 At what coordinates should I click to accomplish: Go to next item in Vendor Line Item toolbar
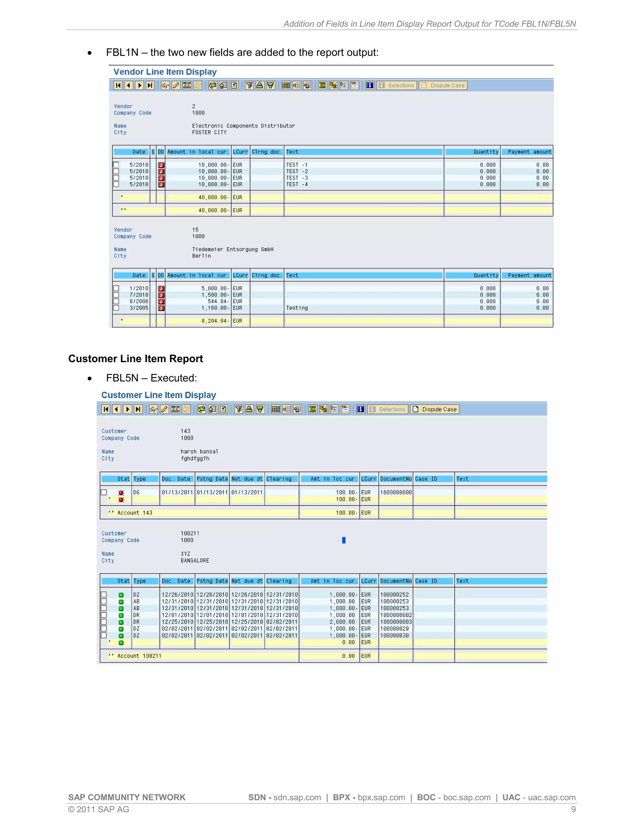point(140,86)
